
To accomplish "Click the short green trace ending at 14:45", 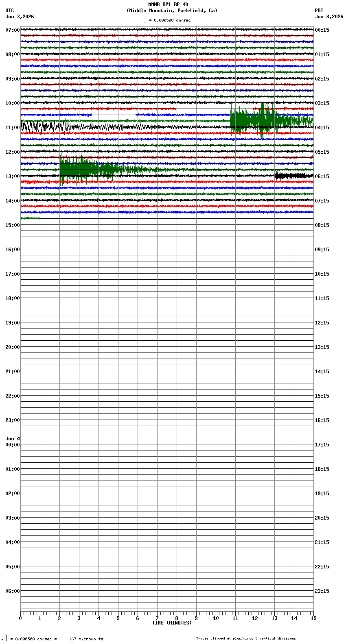I will (x=30, y=218).
